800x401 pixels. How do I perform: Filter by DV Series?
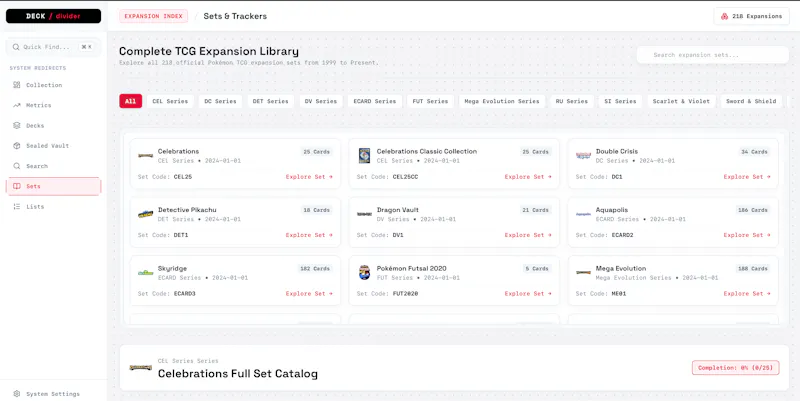(321, 101)
